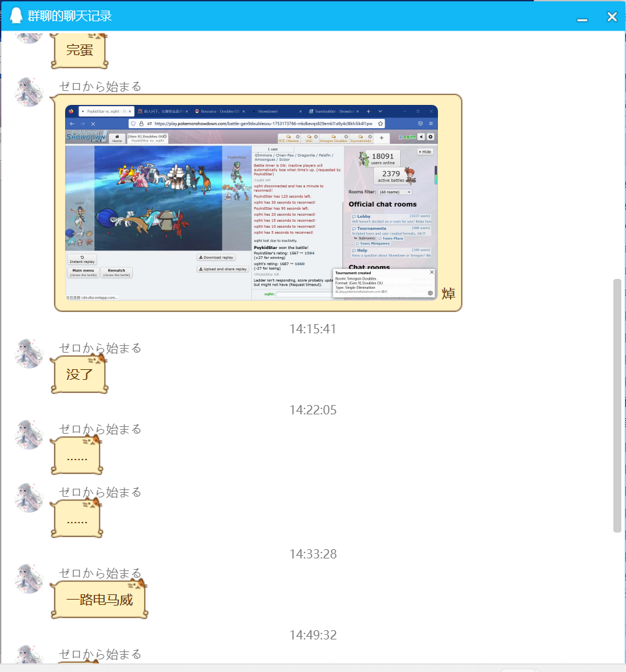The height and width of the screenshot is (672, 626).
Task: Close the 群聊的聊天记录 window
Action: click(612, 17)
